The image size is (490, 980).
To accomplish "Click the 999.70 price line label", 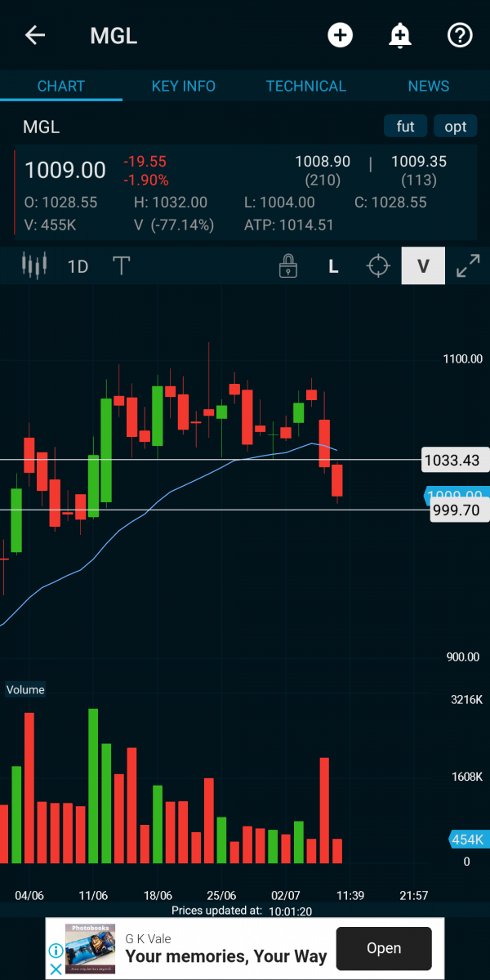I will [458, 510].
